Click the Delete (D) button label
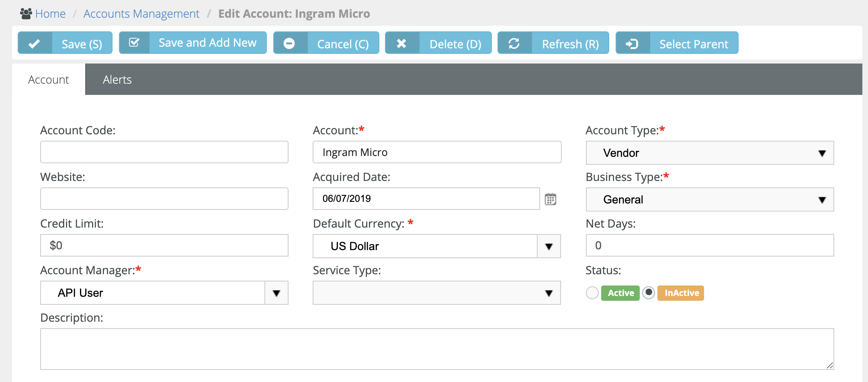Viewport: 868px width, 382px height. coord(455,44)
